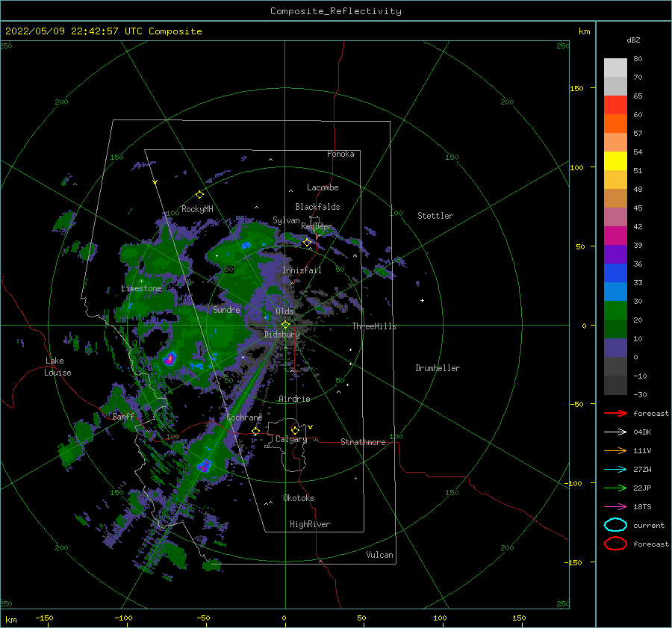Click the red 65 dBZ legend swatch

tap(615, 105)
